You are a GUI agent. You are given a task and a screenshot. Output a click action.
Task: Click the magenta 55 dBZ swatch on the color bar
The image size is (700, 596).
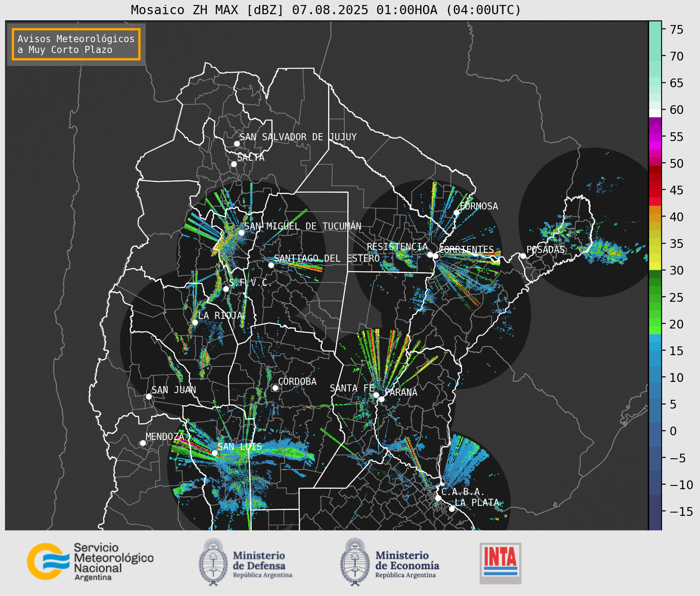coord(655,137)
